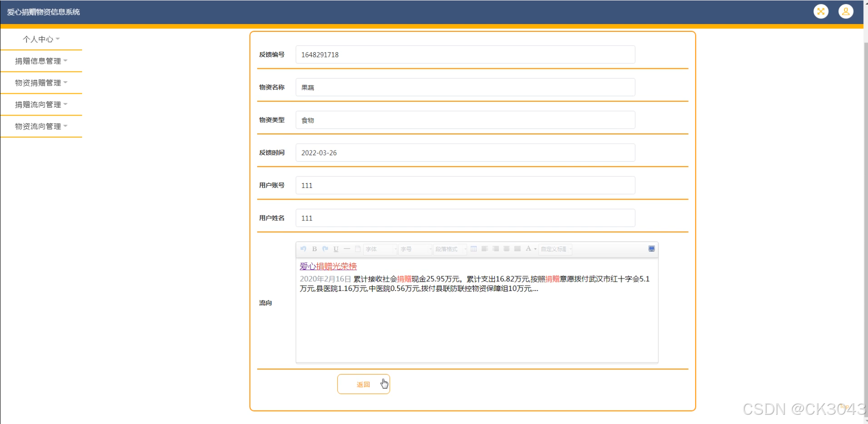868x424 pixels.
Task: Insert a horizontal rule in the editor
Action: (x=347, y=249)
